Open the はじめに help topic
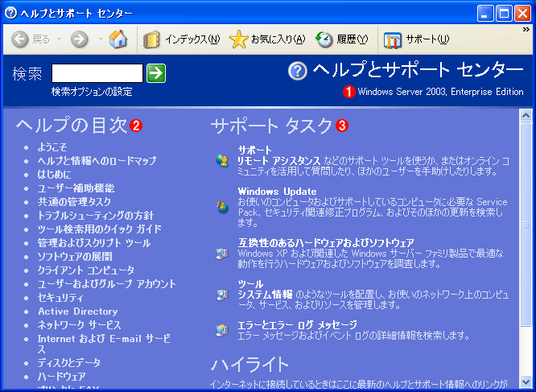 (55, 175)
